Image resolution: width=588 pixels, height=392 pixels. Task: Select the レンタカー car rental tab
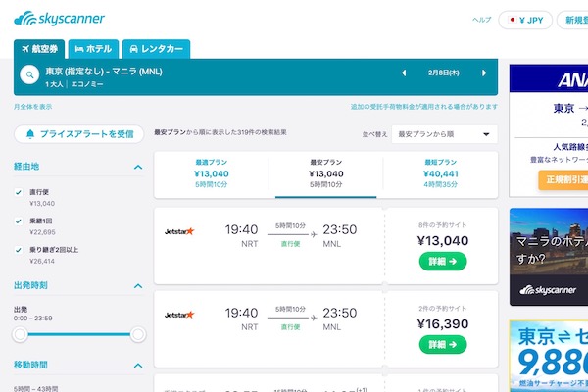pos(157,49)
